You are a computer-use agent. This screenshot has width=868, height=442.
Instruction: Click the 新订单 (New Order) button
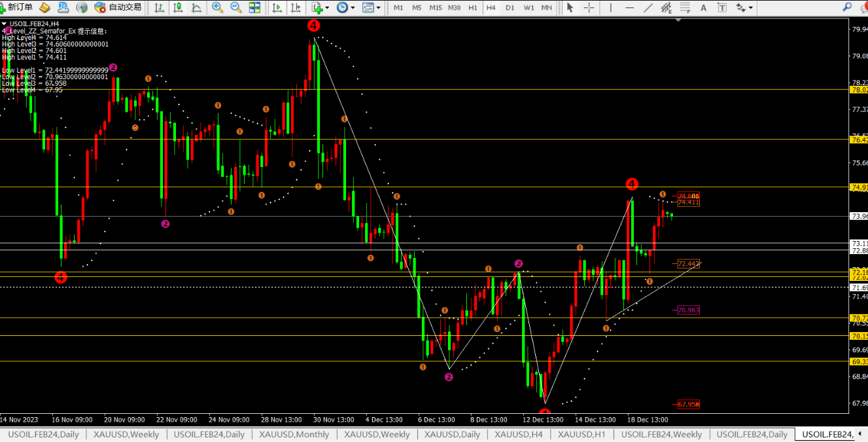pyautogui.click(x=17, y=7)
